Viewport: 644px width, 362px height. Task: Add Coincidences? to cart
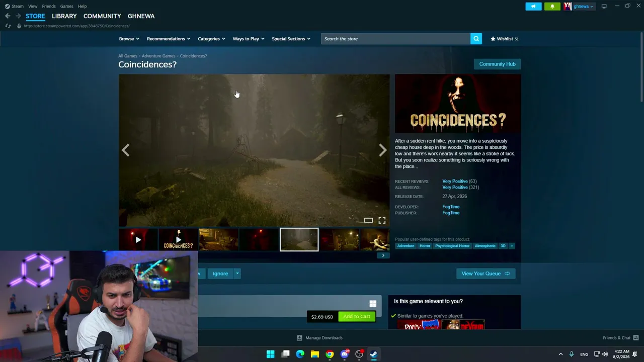coord(357,317)
